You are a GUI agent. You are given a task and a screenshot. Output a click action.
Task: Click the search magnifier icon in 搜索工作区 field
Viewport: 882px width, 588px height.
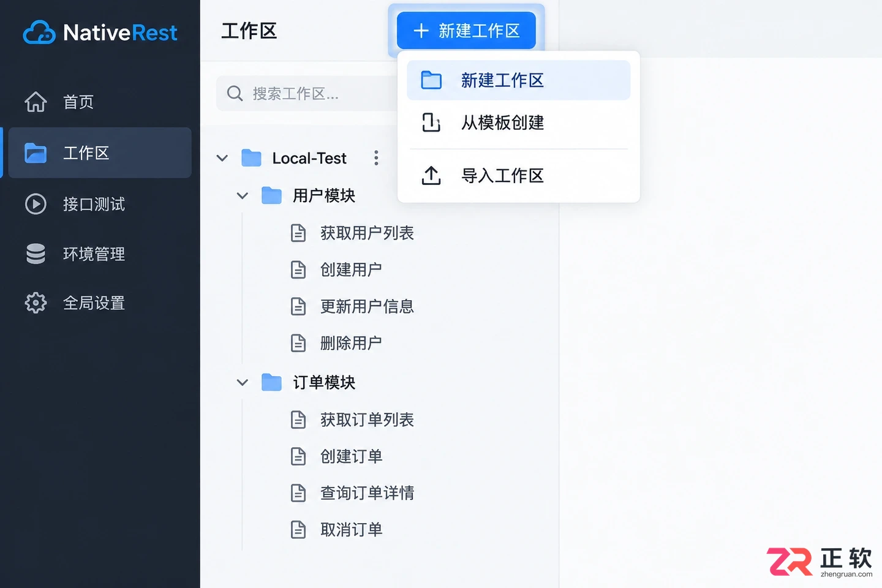(235, 93)
